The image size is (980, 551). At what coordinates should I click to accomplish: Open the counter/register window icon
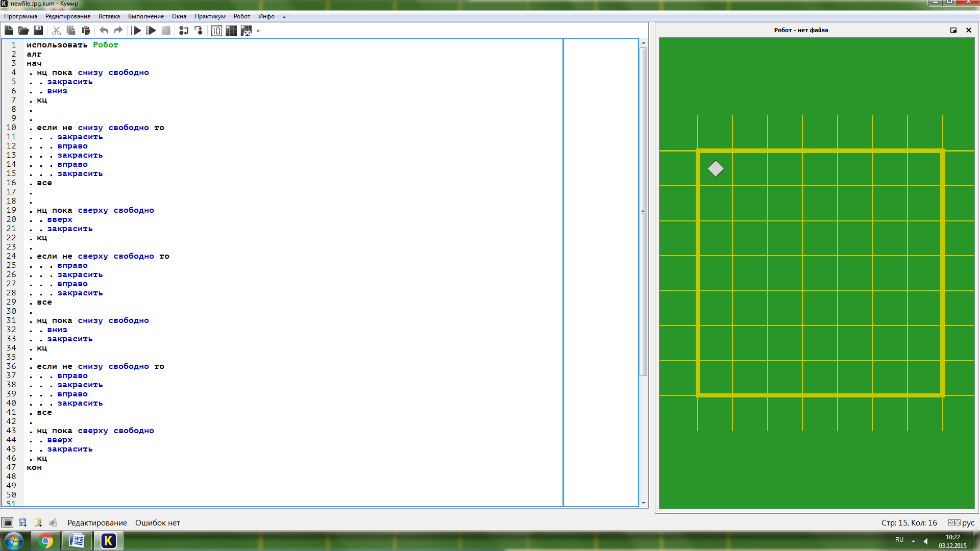pyautogui.click(x=216, y=31)
